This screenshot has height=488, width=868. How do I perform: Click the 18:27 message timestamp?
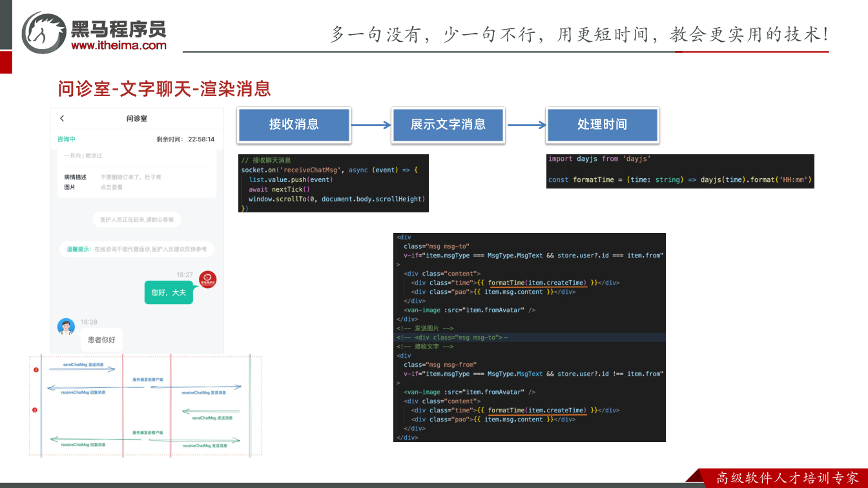pos(185,275)
